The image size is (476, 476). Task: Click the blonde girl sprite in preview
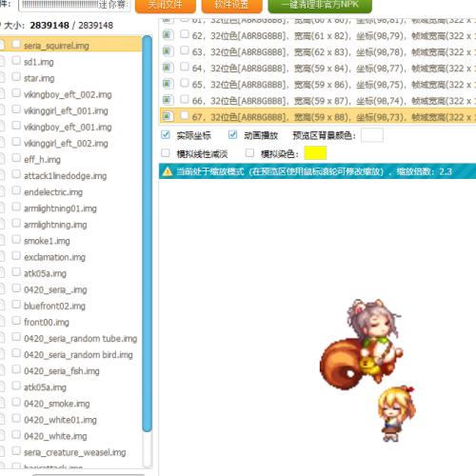tap(397, 413)
